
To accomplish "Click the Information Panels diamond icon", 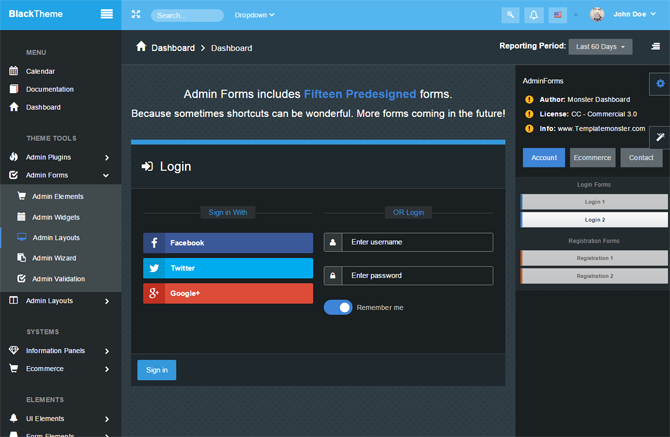I will coord(14,350).
